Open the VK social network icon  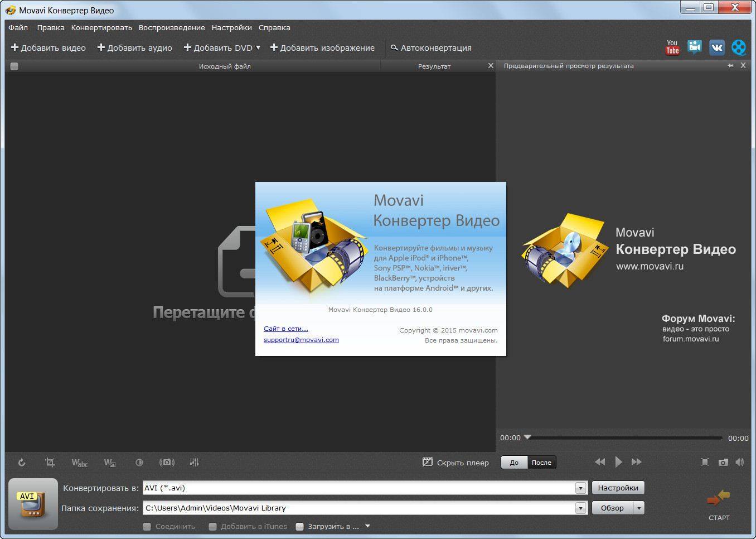[716, 47]
